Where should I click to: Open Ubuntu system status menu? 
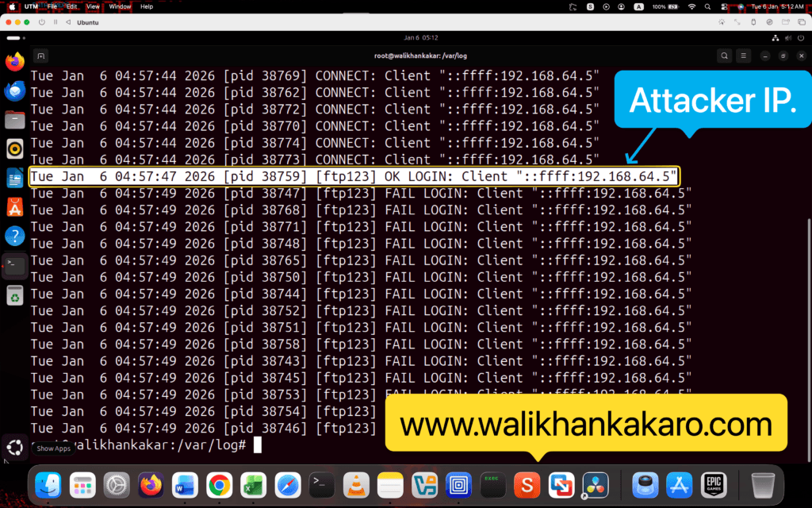(785, 37)
